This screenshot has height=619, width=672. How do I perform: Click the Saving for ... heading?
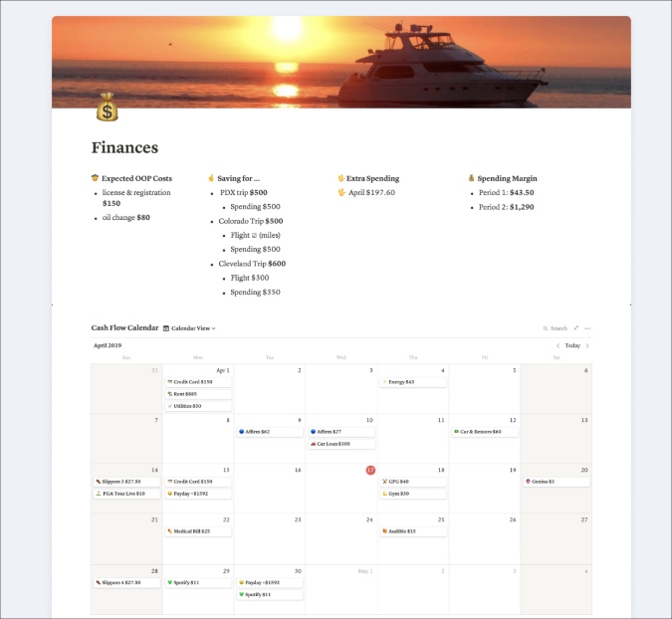[x=238, y=178]
